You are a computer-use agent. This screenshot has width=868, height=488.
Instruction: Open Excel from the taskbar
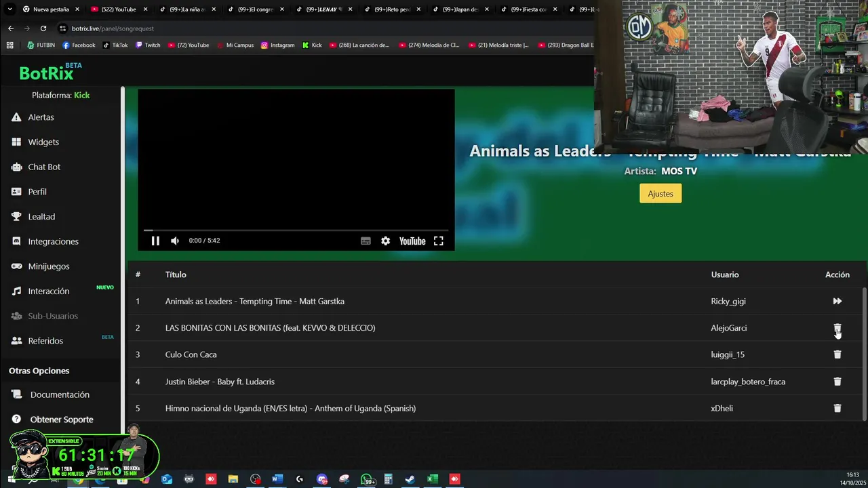coord(433,479)
